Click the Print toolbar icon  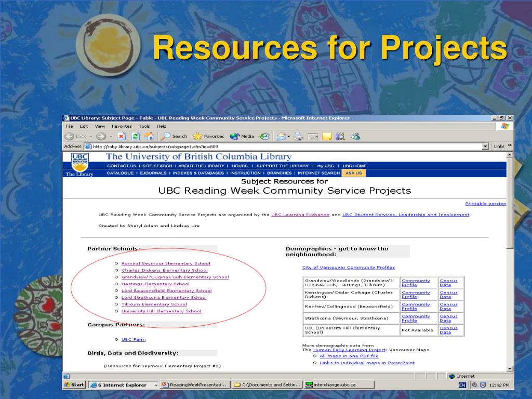click(x=298, y=137)
